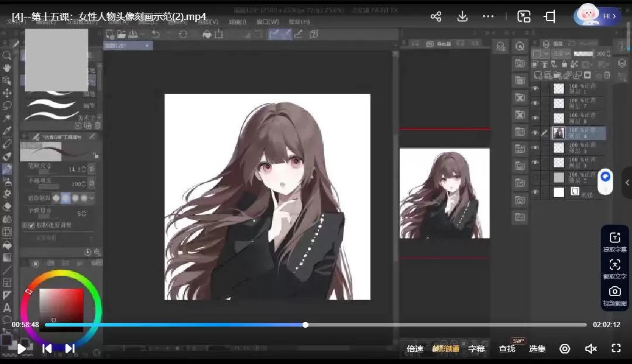Viewport: 632px width, 364px height.
Task: Play the video
Action: [x=22, y=349]
